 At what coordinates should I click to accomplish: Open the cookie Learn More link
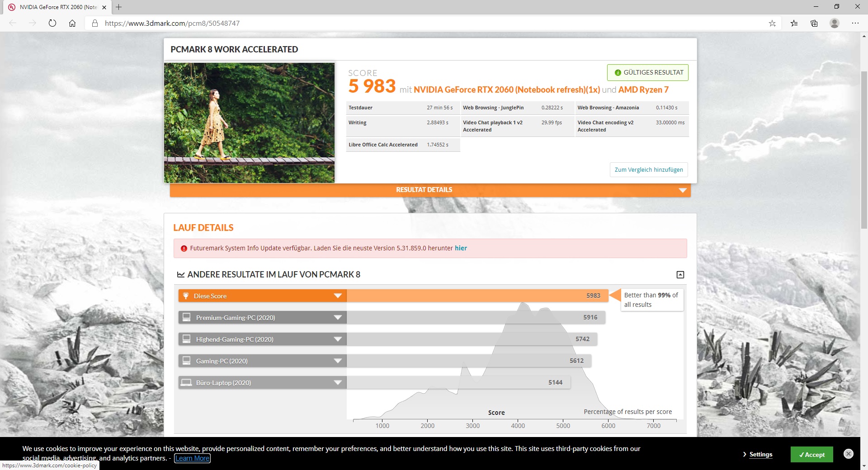193,458
